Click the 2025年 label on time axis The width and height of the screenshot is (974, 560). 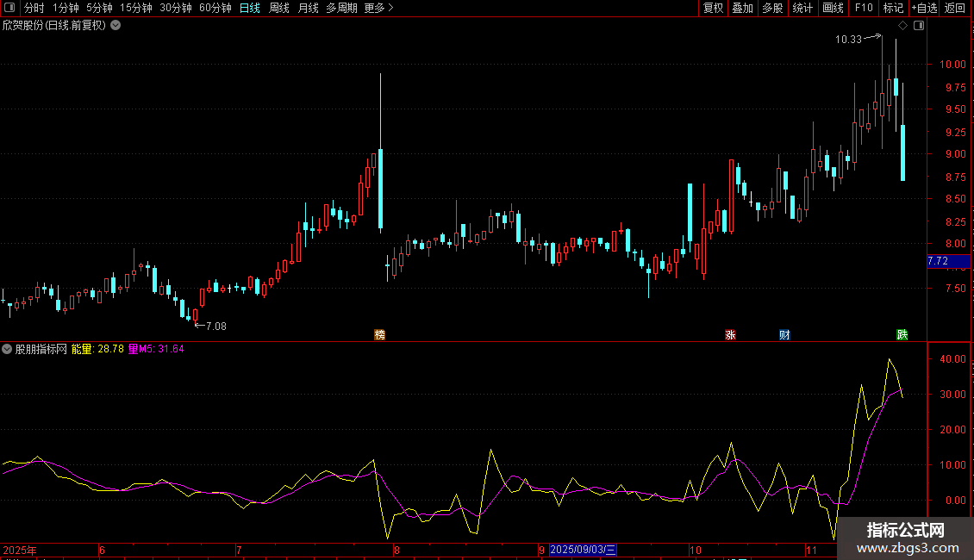pyautogui.click(x=20, y=550)
